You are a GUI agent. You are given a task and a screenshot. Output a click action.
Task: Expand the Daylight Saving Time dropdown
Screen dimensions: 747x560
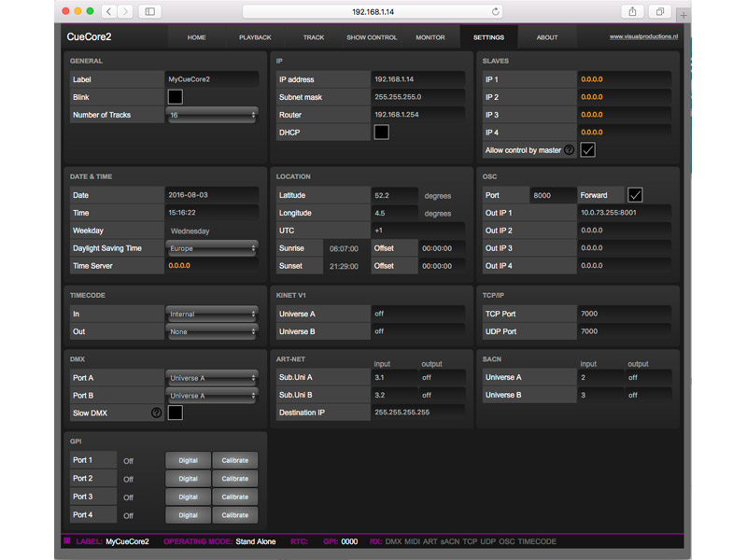pos(212,248)
